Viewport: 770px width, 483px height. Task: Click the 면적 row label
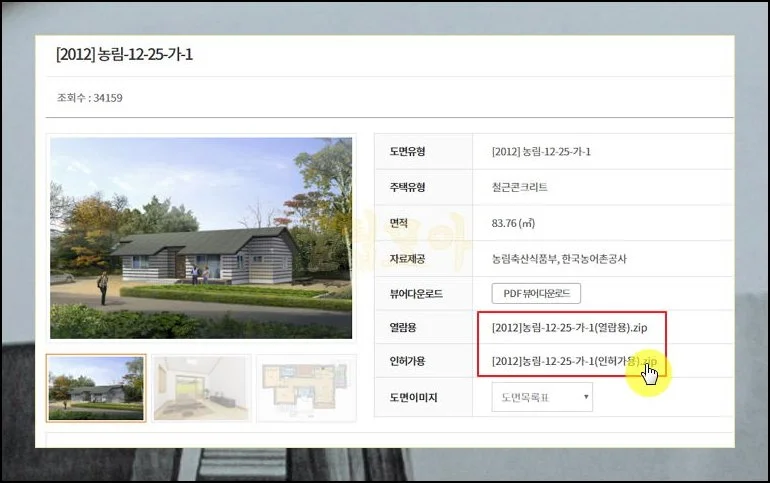coord(399,224)
